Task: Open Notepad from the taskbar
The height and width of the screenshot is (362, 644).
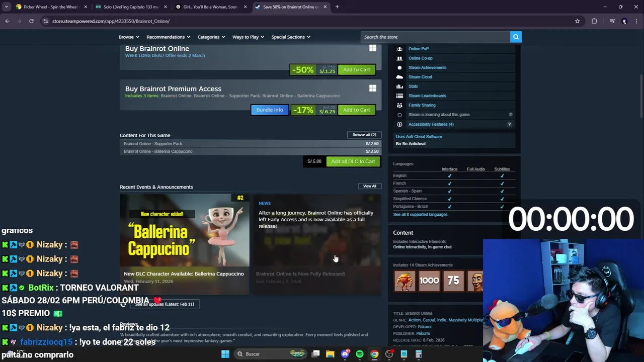Action: click(404, 354)
